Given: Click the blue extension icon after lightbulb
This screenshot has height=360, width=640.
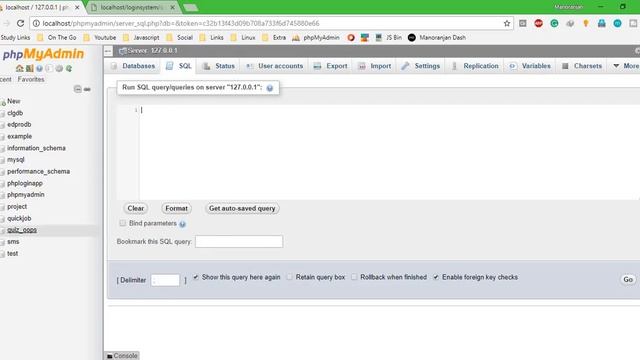Looking at the screenshot, I should [x=602, y=23].
